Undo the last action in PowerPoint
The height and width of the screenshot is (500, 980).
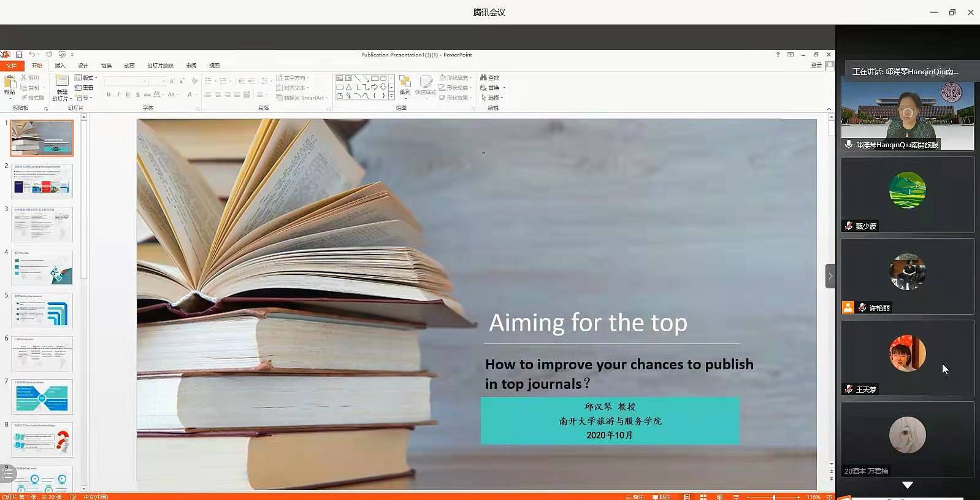click(31, 55)
